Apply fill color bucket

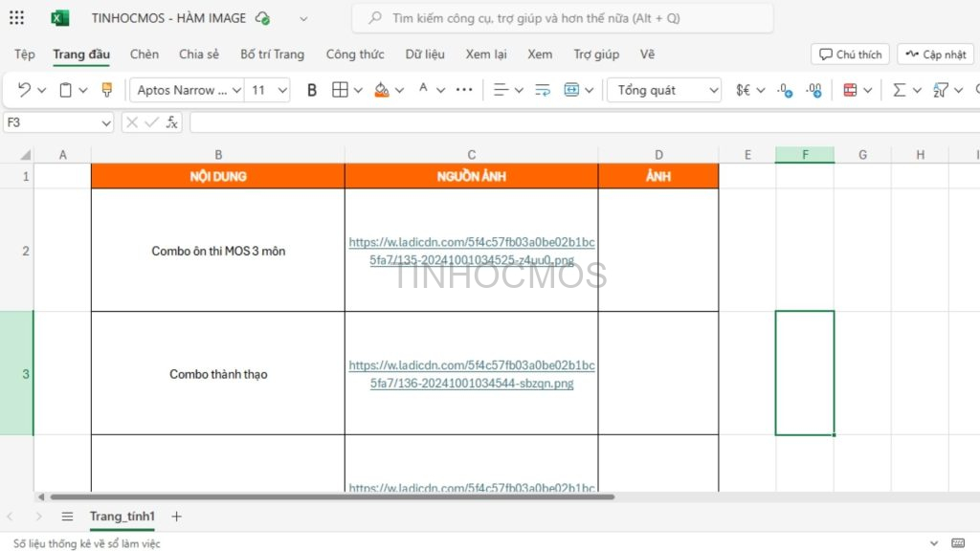[381, 91]
